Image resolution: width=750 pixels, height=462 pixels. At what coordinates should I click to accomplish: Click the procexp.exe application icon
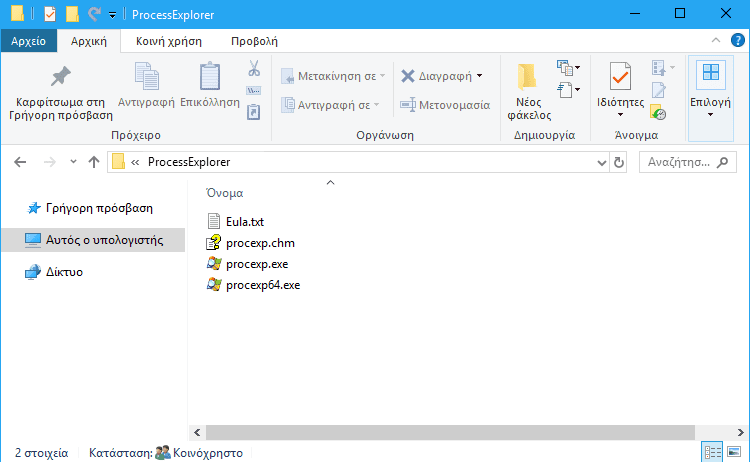(x=214, y=264)
